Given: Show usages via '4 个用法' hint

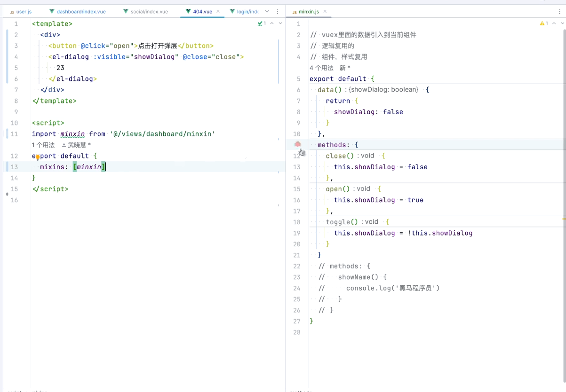Looking at the screenshot, I should click(x=321, y=68).
